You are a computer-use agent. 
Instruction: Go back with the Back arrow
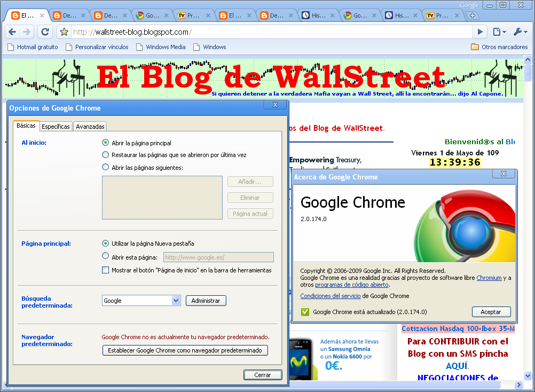click(x=12, y=32)
